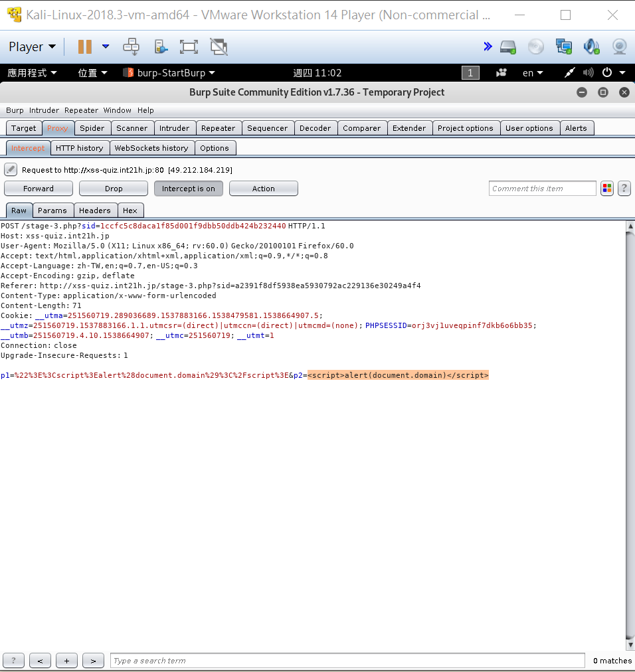Switch to the Intruder tool tab

[174, 128]
